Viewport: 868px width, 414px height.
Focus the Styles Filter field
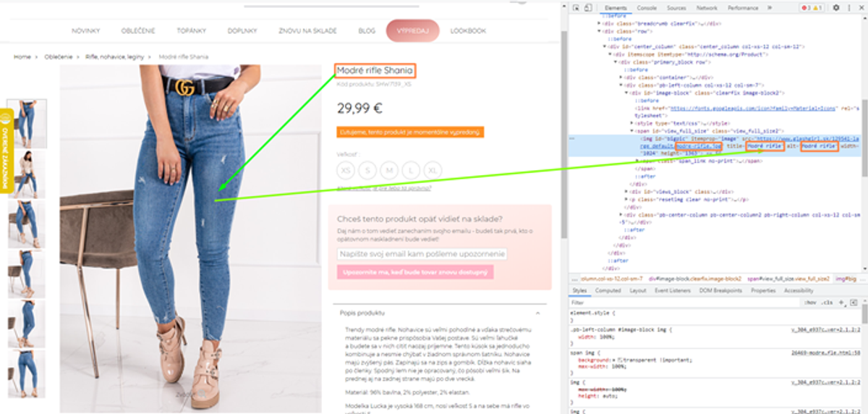(x=683, y=303)
